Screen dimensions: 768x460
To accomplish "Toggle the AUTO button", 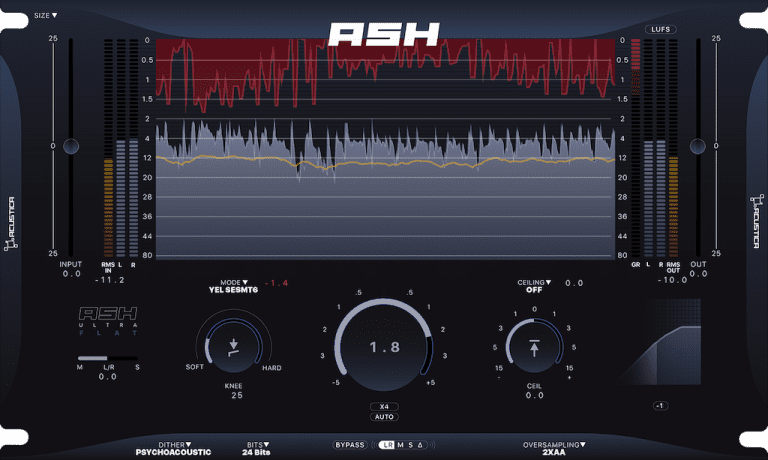I will click(x=384, y=416).
